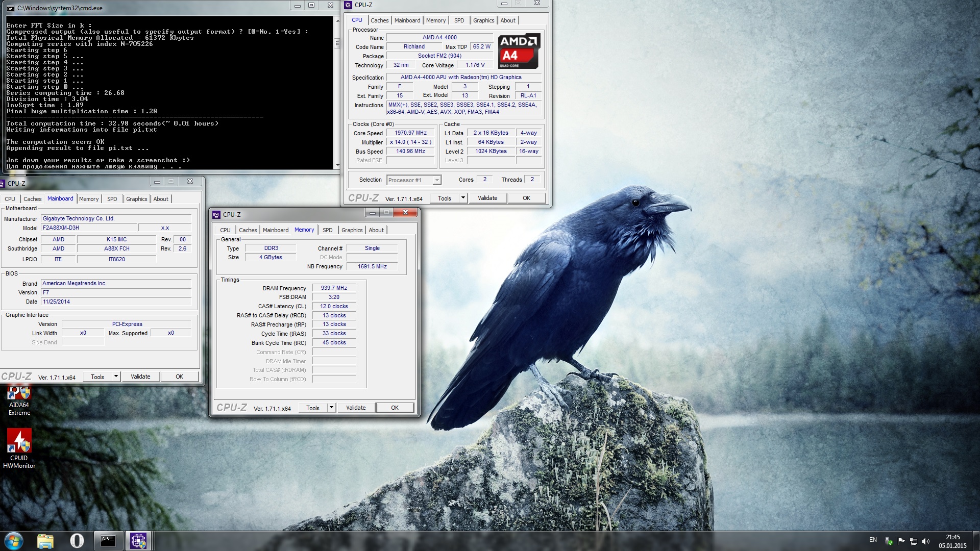Click the volume speaker tray icon
This screenshot has width=980, height=551.
(926, 541)
